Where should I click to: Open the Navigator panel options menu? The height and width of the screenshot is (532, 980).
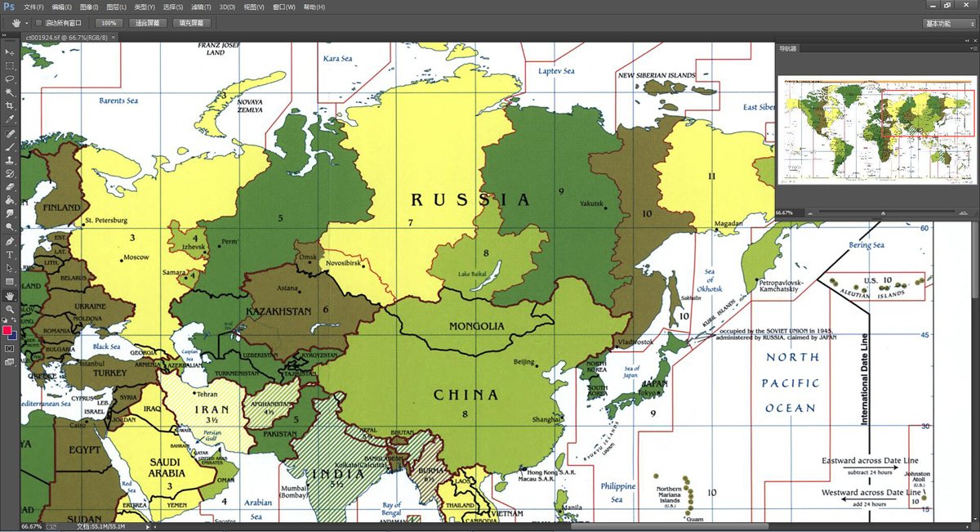pyautogui.click(x=973, y=48)
